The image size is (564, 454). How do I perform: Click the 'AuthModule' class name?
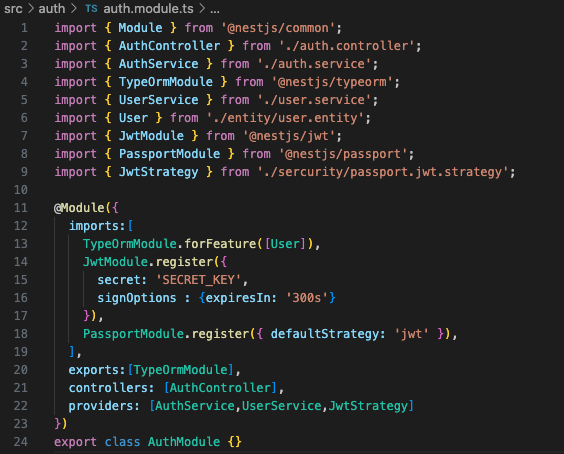tap(184, 442)
